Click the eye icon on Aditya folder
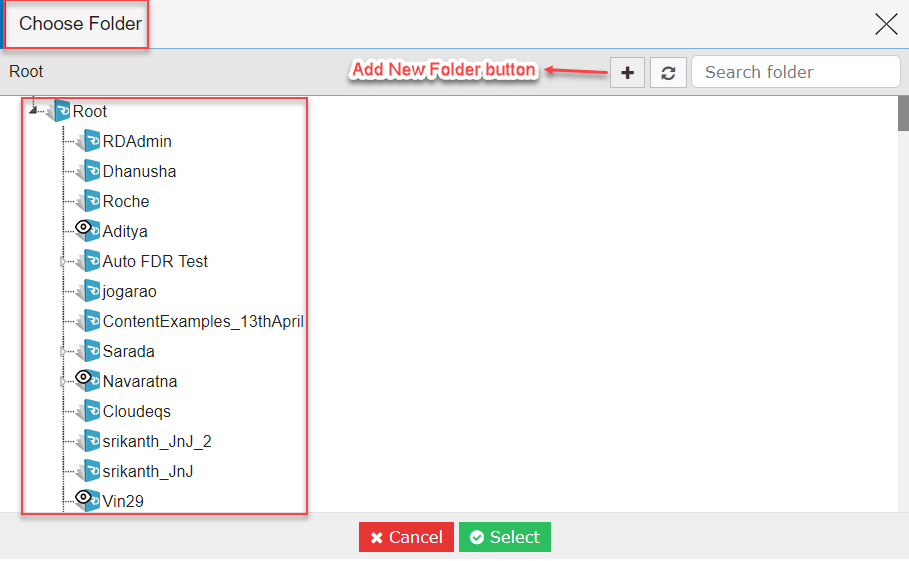Image resolution: width=909 pixels, height=561 pixels. (x=83, y=227)
